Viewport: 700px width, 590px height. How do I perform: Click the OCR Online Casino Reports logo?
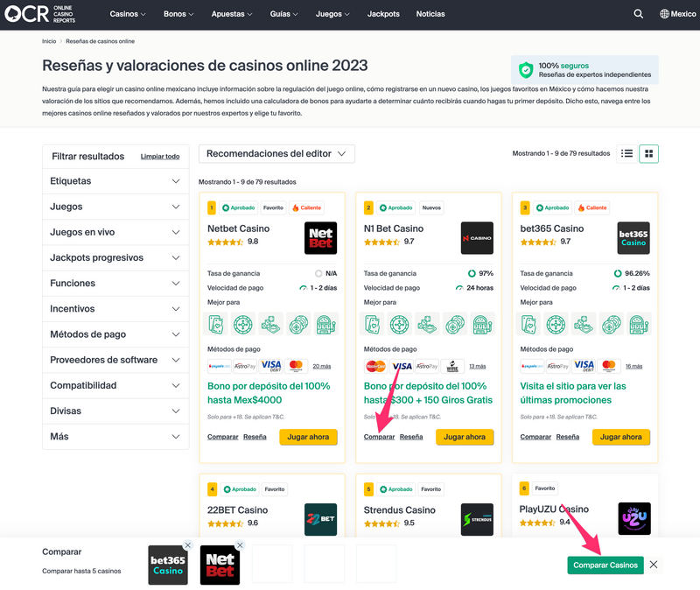(40, 14)
